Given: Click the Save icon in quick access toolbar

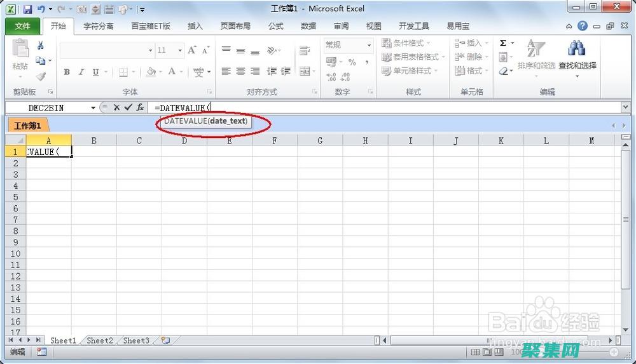Looking at the screenshot, I should pos(27,10).
